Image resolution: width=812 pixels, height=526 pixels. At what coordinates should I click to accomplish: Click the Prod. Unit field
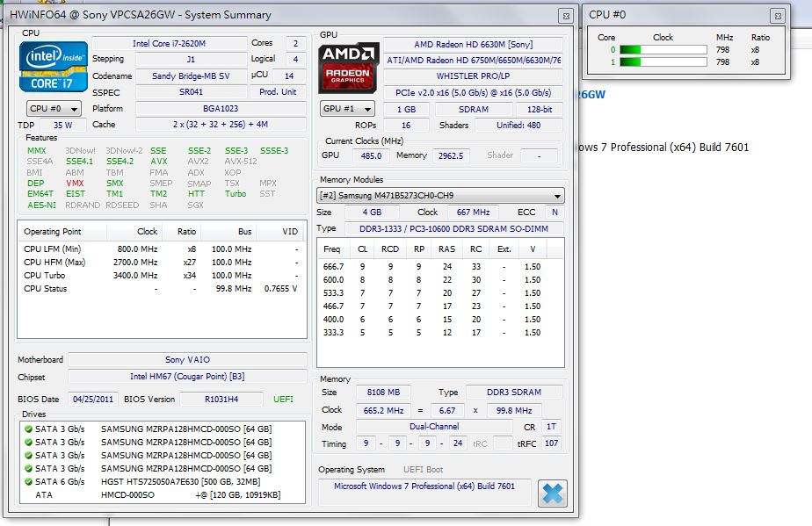click(278, 92)
